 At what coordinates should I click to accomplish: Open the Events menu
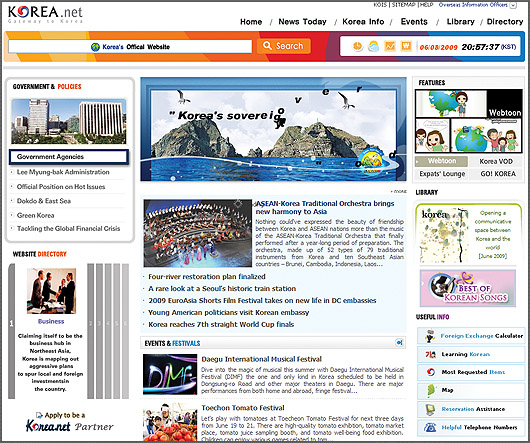414,22
